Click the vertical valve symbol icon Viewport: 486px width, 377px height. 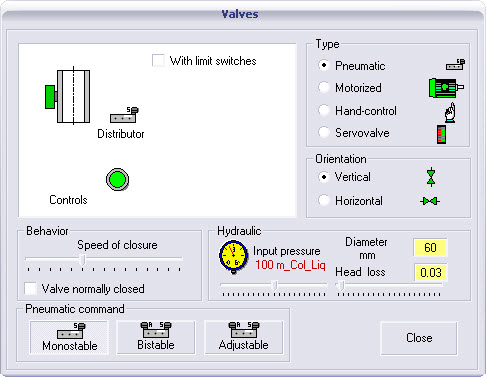coord(431,177)
